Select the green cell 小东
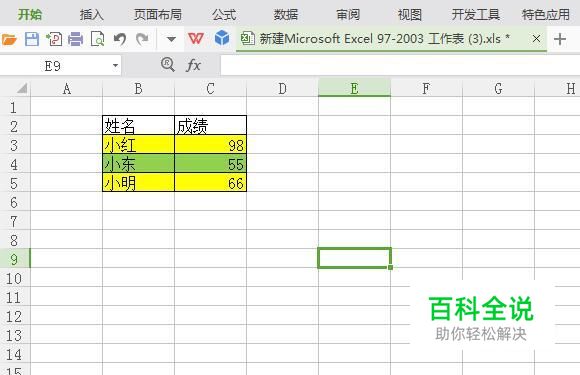Viewport: 580px width, 375px height. tap(138, 164)
